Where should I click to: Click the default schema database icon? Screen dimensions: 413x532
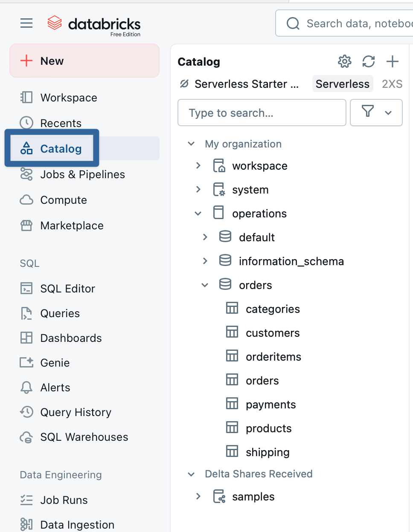pos(225,236)
